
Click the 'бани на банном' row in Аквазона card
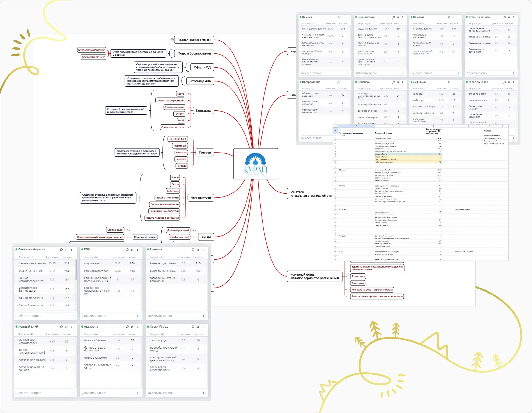click(111, 341)
